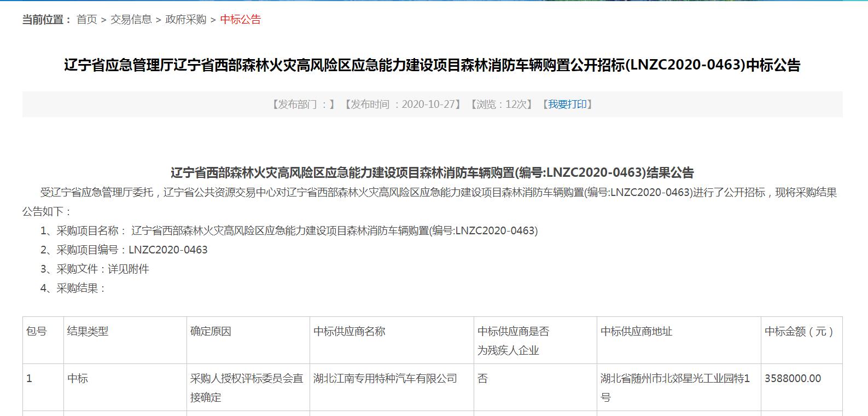Click the 首页 breadcrumb link
The height and width of the screenshot is (416, 868).
[86, 20]
